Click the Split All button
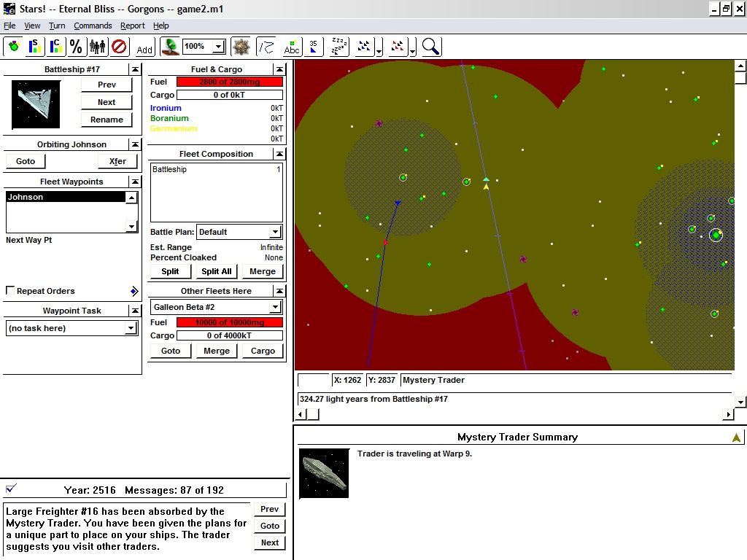Image resolution: width=747 pixels, height=560 pixels. 216,271
